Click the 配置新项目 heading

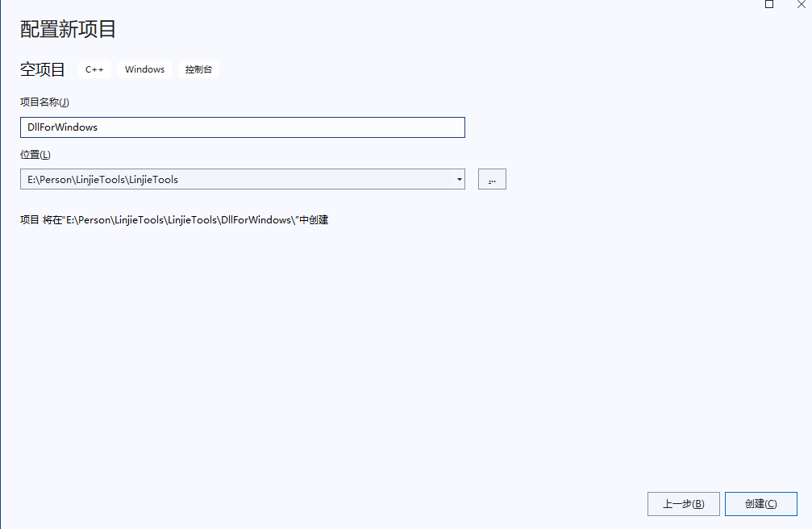(x=68, y=29)
